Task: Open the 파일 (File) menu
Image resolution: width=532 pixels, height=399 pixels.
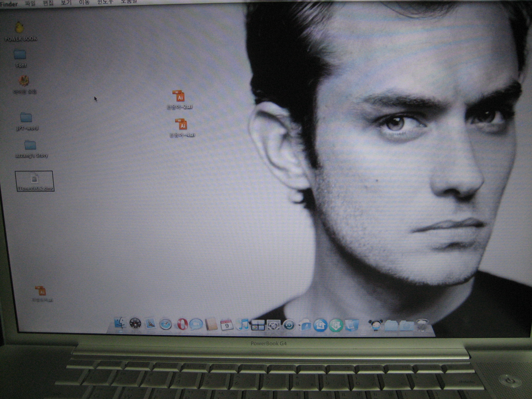Action: [30, 4]
